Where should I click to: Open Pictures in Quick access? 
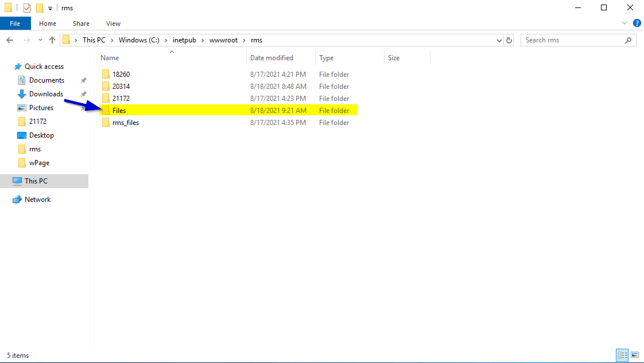coord(41,108)
